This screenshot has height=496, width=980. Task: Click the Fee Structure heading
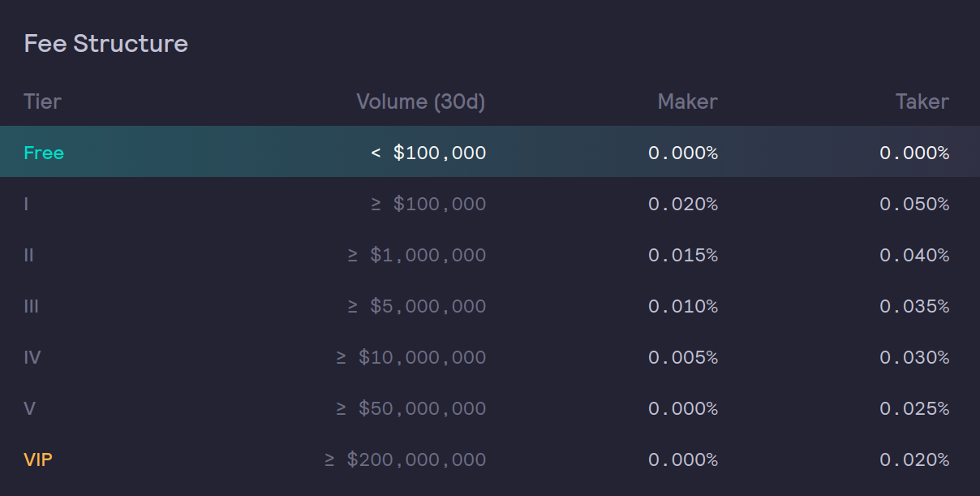click(x=105, y=43)
